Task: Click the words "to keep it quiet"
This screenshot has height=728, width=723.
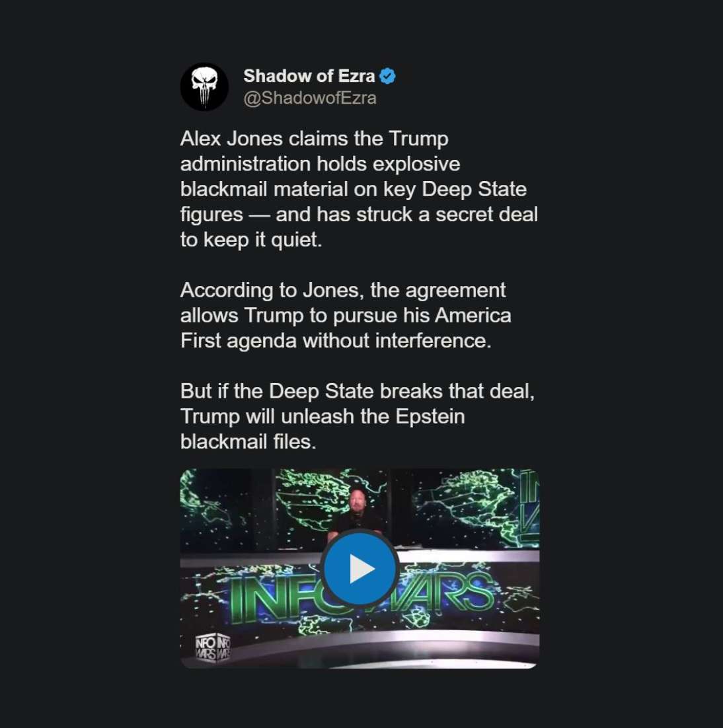Action: (251, 240)
